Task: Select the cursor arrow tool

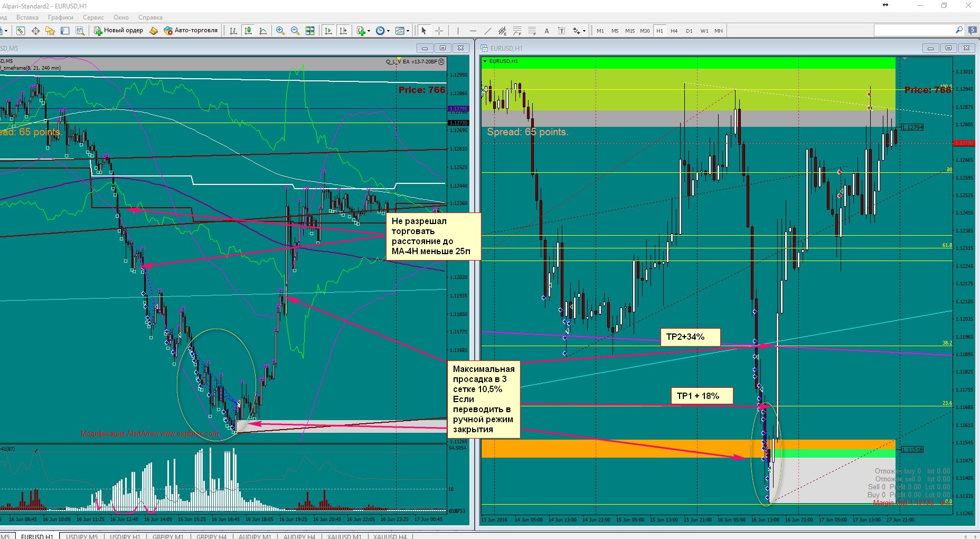Action: click(423, 31)
